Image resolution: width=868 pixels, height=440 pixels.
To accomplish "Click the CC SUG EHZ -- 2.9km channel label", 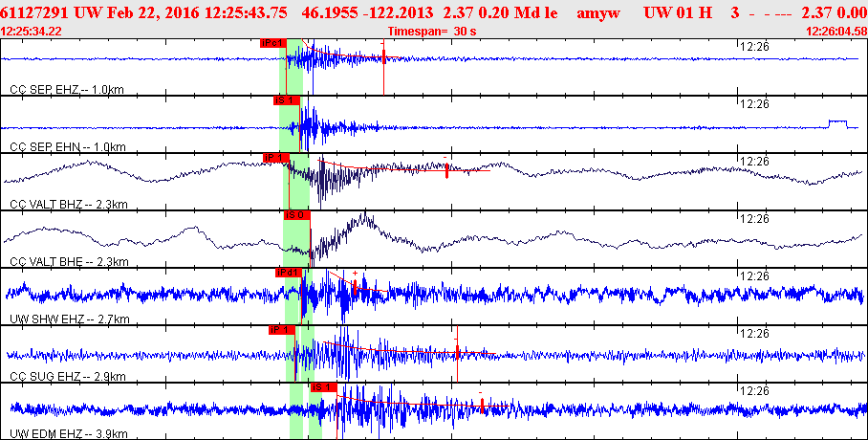I will pyautogui.click(x=68, y=377).
